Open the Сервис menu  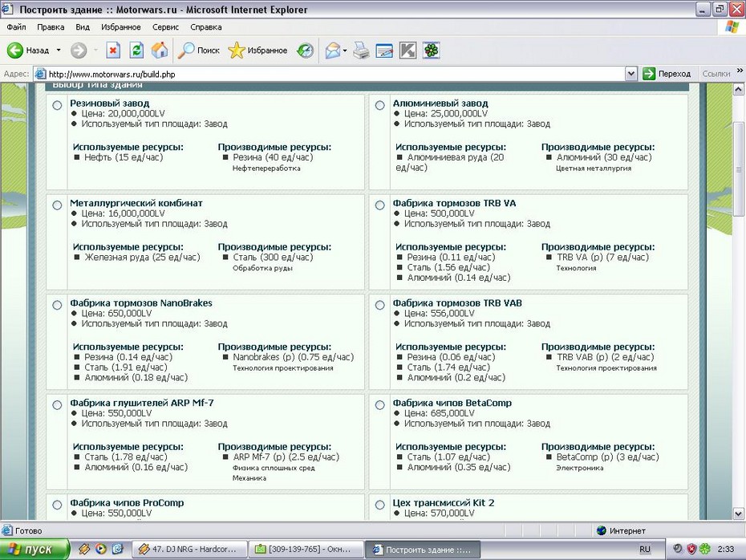(165, 27)
